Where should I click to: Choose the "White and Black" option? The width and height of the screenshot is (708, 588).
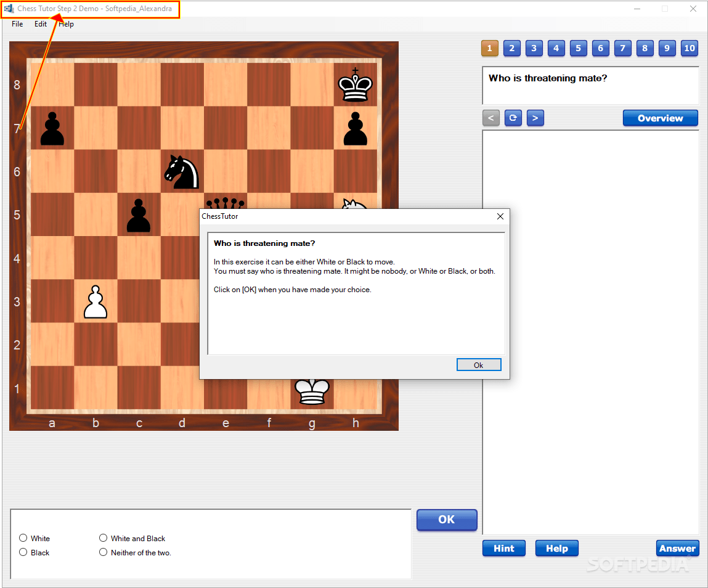103,538
